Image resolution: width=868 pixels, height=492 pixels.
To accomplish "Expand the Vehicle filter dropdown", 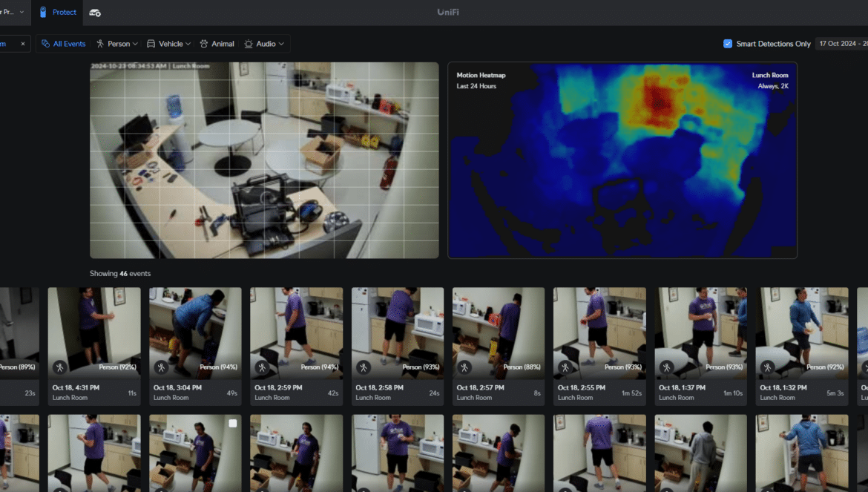I will click(x=169, y=44).
